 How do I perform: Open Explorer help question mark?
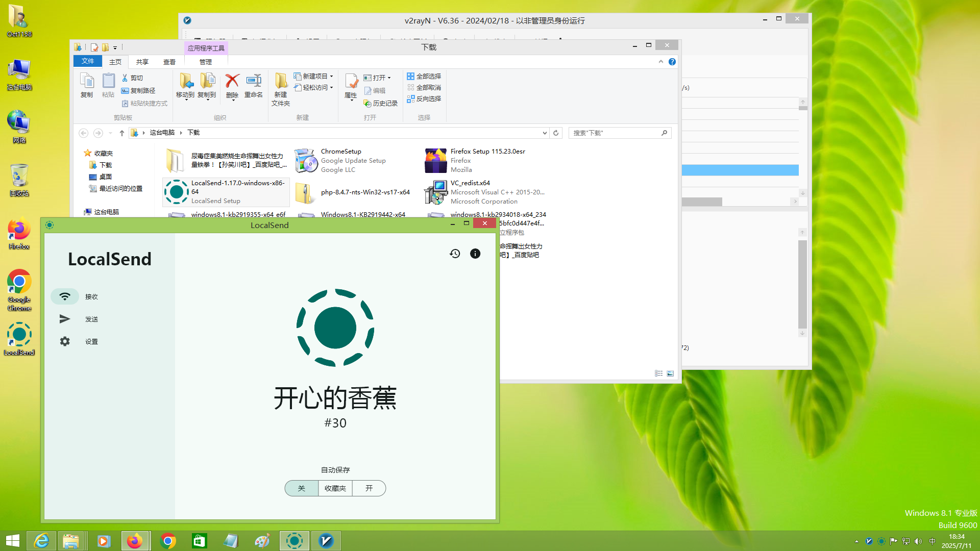(x=672, y=62)
